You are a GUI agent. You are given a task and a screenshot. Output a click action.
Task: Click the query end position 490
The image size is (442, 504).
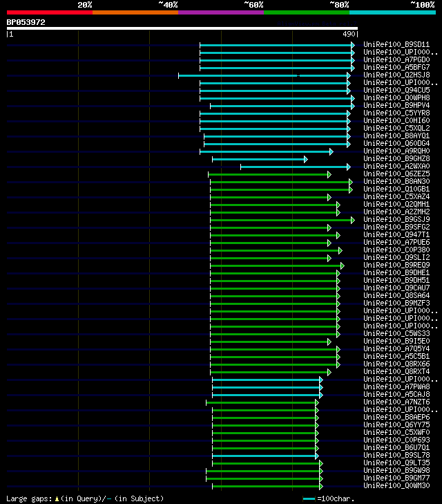click(349, 34)
